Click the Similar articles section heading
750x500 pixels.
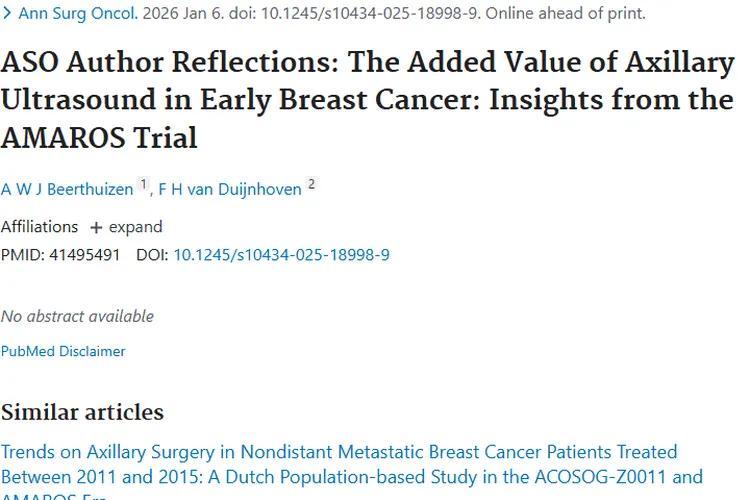82,412
